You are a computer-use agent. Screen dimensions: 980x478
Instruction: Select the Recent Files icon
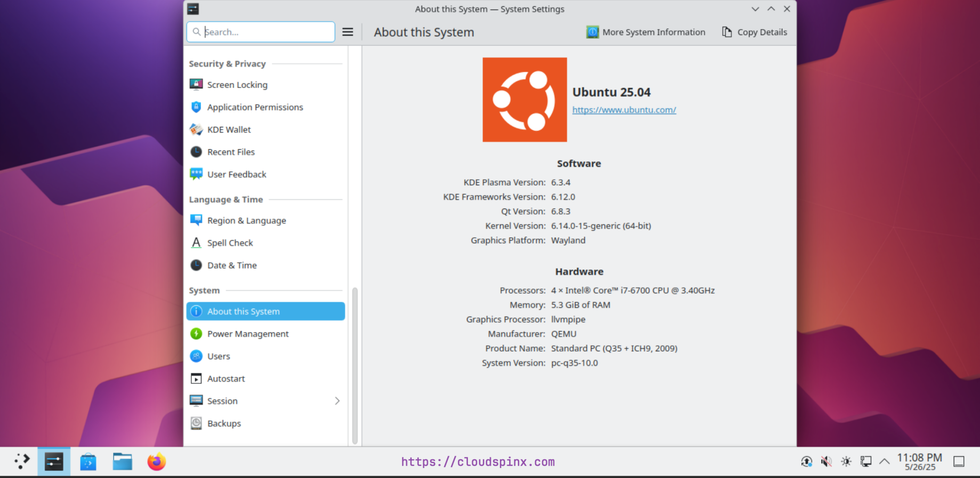[x=196, y=152]
